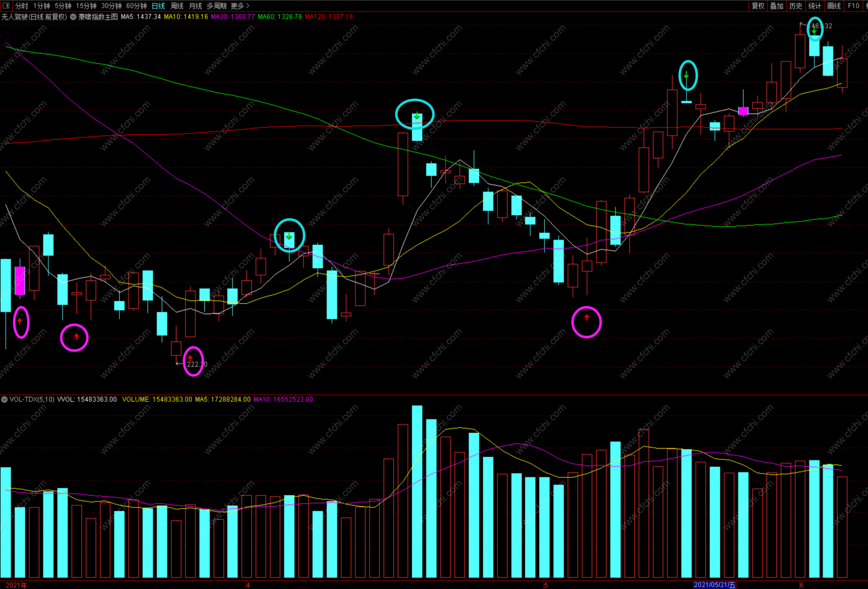The height and width of the screenshot is (589, 868).
Task: Click the 统计 statistics button
Action: tap(814, 6)
